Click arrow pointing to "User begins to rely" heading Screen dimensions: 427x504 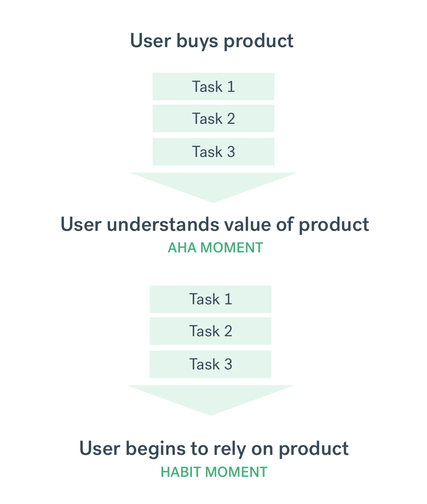coord(210,399)
